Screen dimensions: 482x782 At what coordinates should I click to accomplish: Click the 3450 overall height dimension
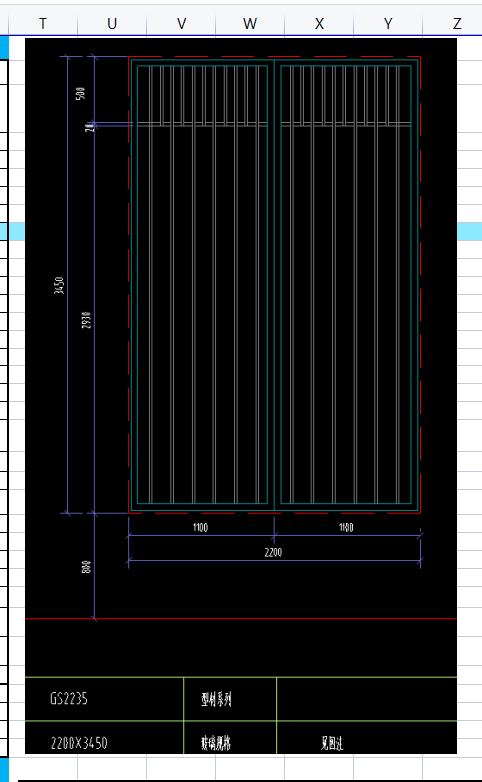tap(59, 285)
